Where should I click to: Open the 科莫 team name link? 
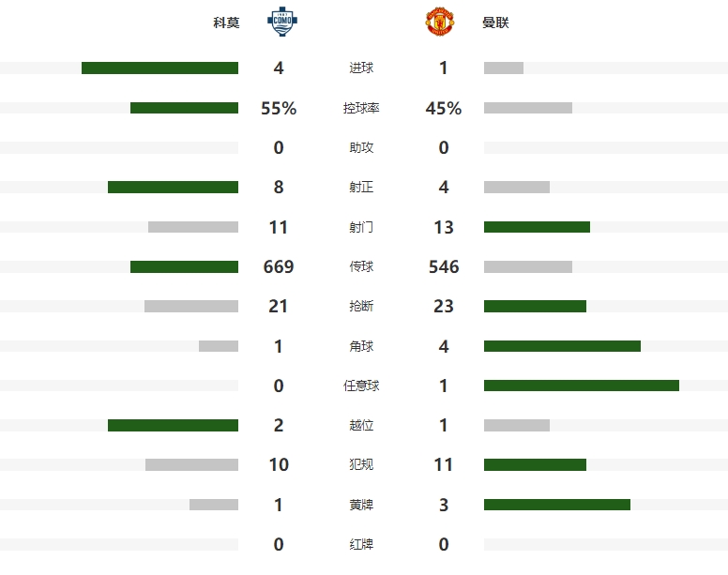226,23
